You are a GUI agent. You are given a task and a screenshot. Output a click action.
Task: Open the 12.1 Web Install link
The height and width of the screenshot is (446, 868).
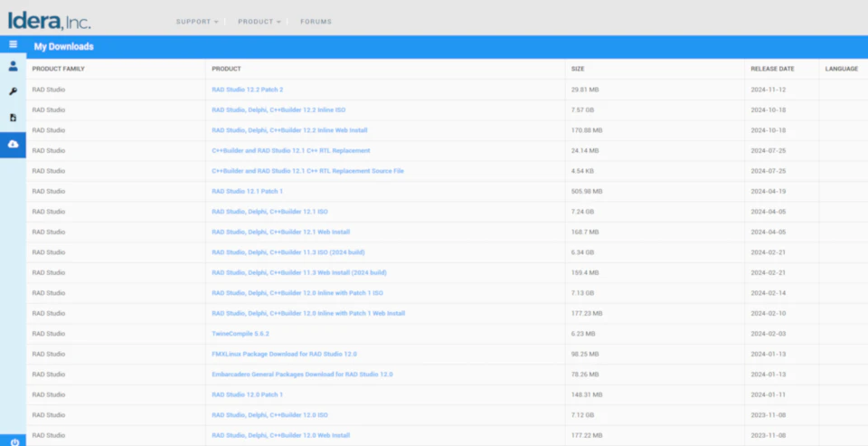click(280, 232)
